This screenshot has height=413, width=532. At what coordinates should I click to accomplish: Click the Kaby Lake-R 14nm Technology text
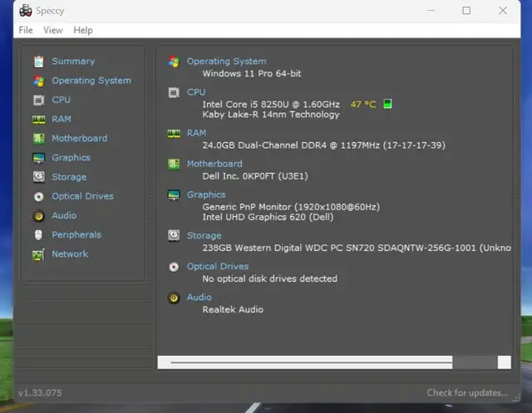click(271, 115)
